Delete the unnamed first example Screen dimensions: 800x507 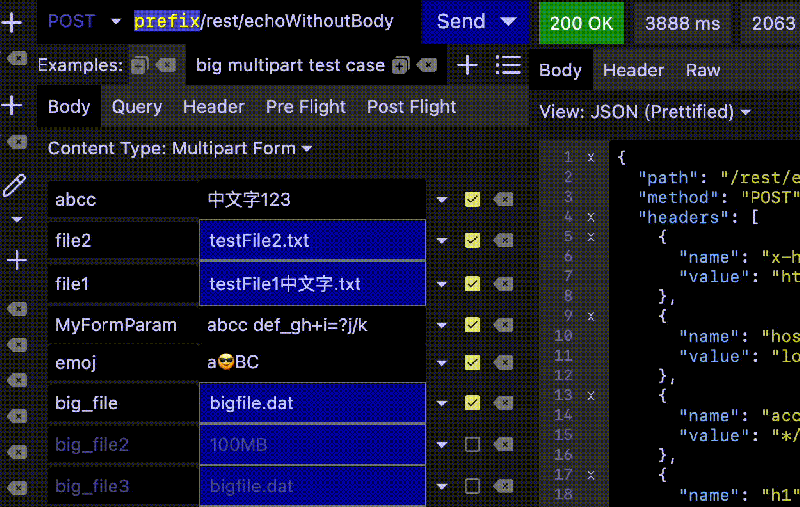point(166,65)
